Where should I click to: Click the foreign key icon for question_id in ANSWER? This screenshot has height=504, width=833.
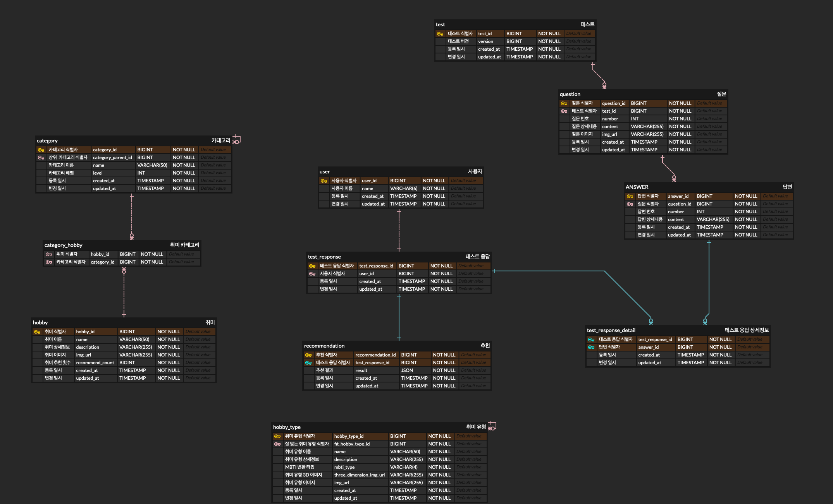[630, 204]
